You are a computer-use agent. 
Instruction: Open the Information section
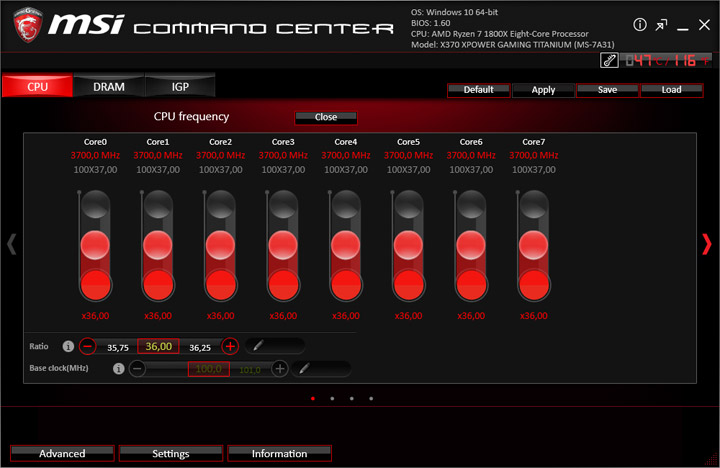(279, 453)
